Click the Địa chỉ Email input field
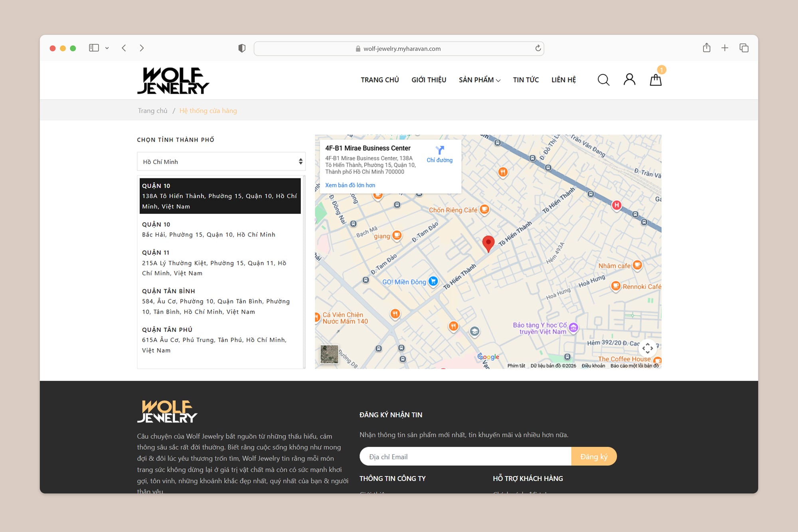This screenshot has width=798, height=532. tap(465, 457)
